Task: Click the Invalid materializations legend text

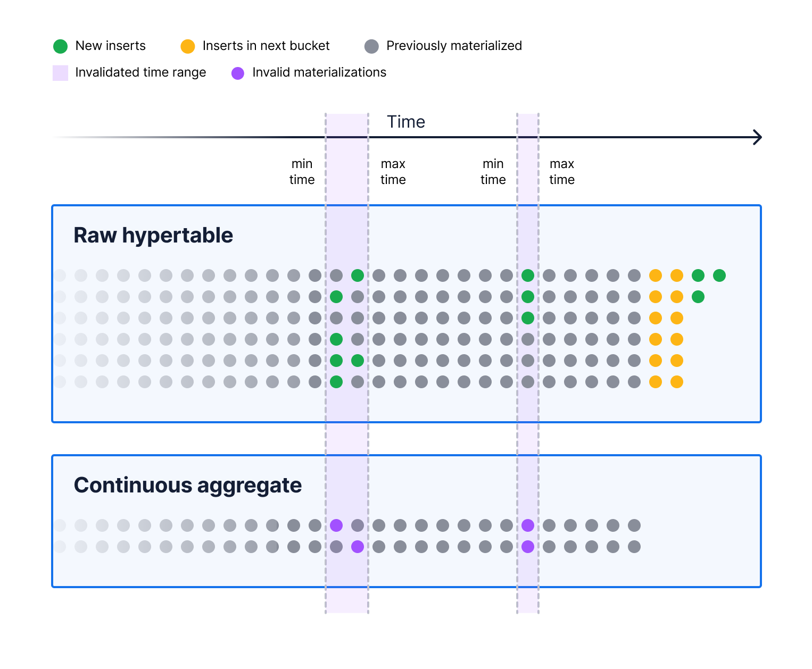Action: (319, 72)
